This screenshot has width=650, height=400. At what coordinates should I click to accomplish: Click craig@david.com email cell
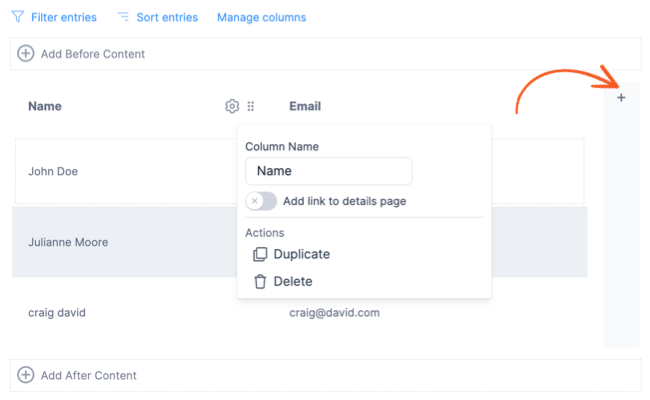tap(335, 313)
